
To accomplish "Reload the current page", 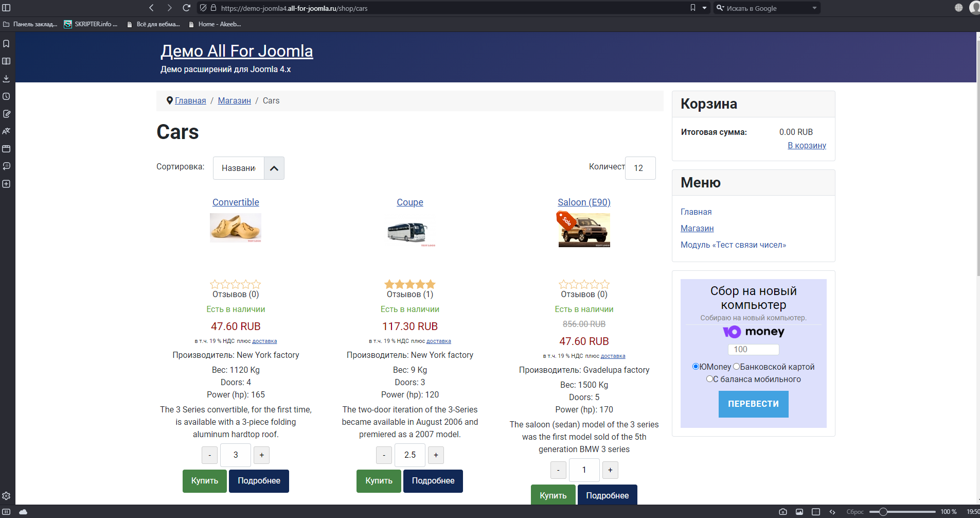I will 187,8.
